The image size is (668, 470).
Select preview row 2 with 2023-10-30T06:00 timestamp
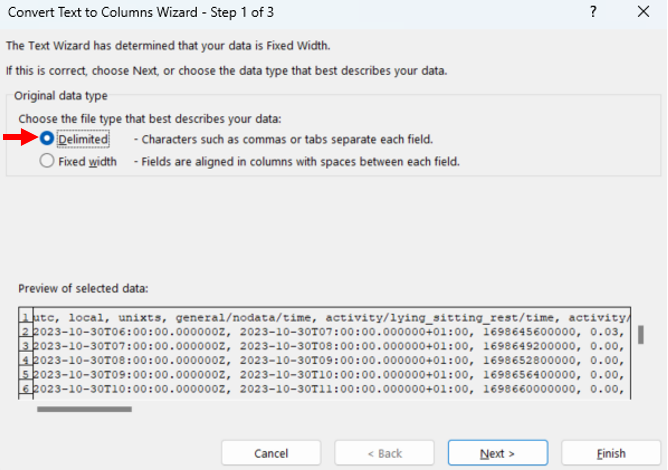320,332
